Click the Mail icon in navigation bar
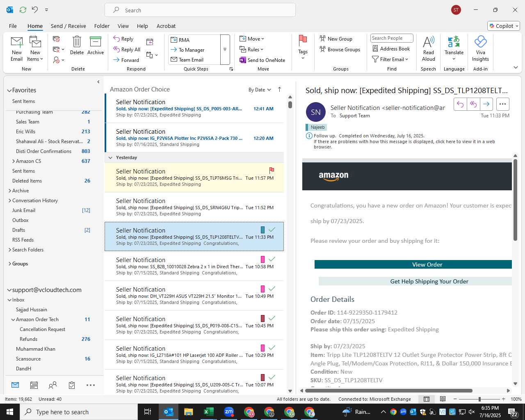The image size is (525, 420). pos(15,385)
